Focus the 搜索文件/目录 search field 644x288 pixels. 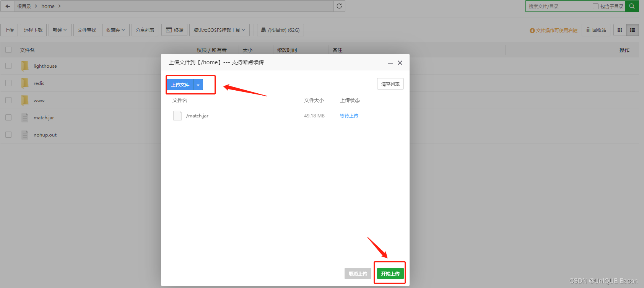pyautogui.click(x=558, y=6)
